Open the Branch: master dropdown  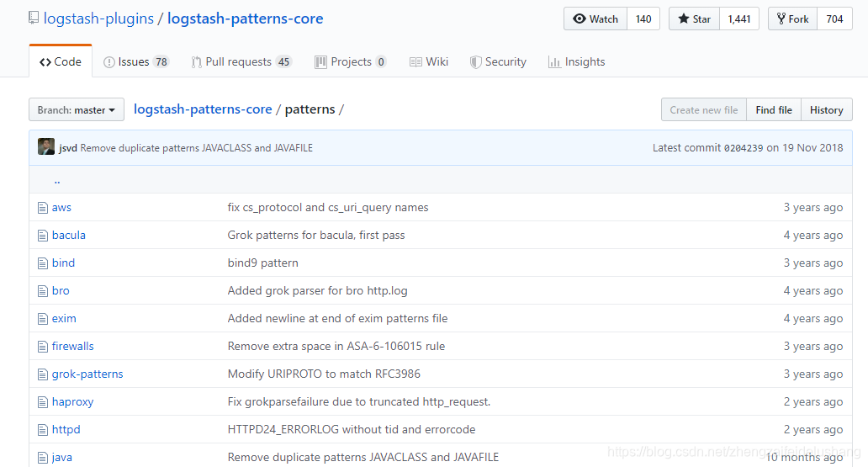pos(77,109)
